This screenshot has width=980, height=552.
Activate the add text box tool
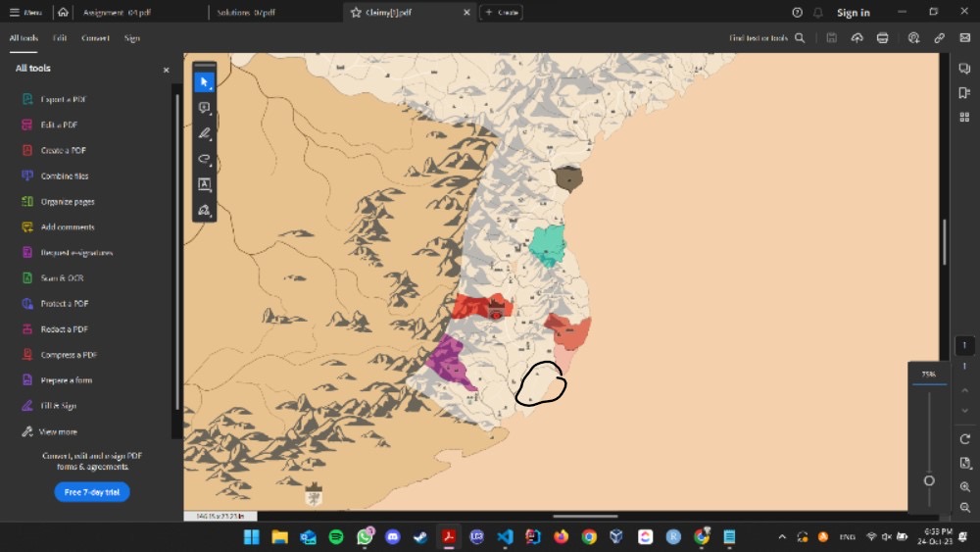(x=204, y=184)
